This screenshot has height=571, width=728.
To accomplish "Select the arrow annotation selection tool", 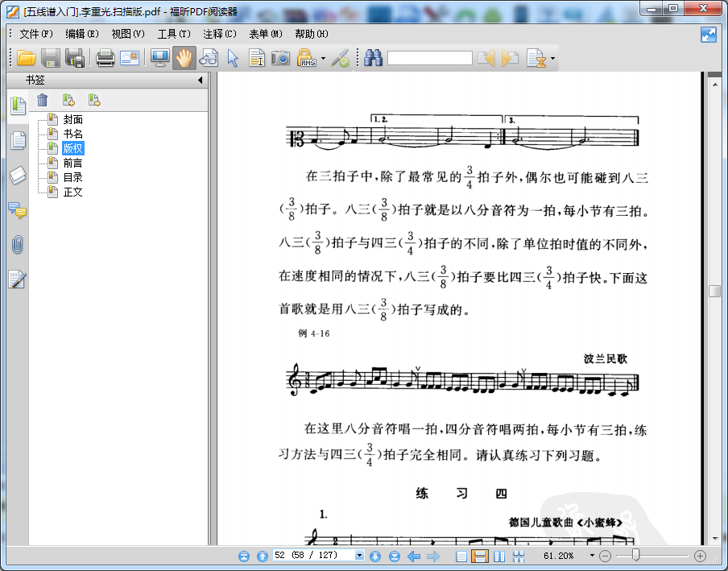I will (233, 58).
